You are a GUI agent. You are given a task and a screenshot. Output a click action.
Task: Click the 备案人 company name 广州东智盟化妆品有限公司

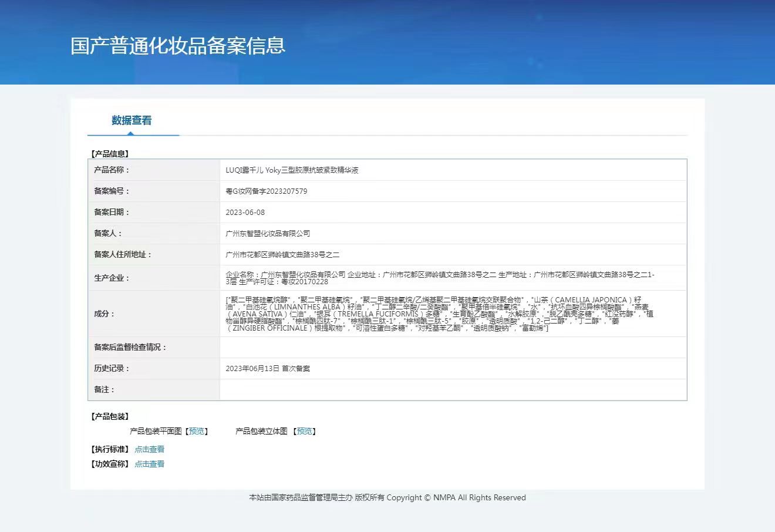(268, 234)
